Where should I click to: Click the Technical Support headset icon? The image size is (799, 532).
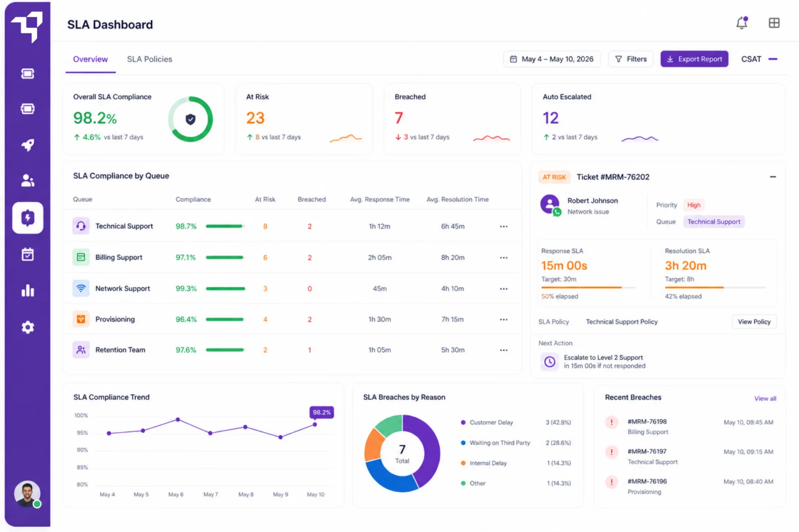pos(81,226)
